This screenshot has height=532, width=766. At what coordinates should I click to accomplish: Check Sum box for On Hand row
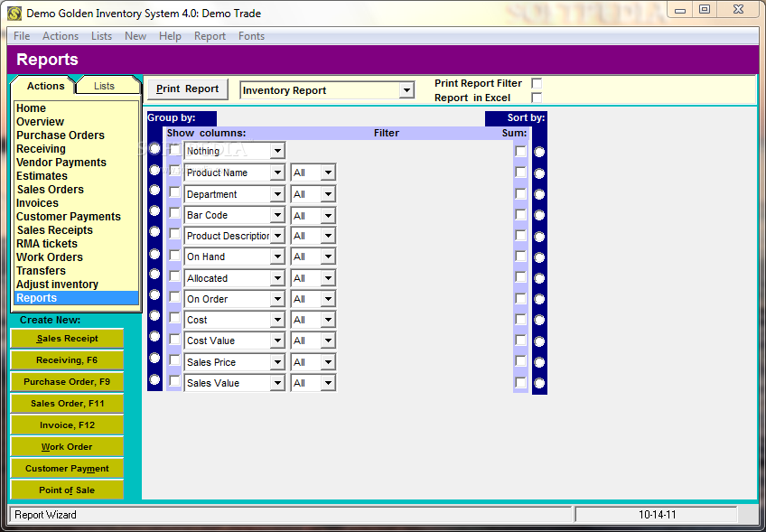coord(521,256)
